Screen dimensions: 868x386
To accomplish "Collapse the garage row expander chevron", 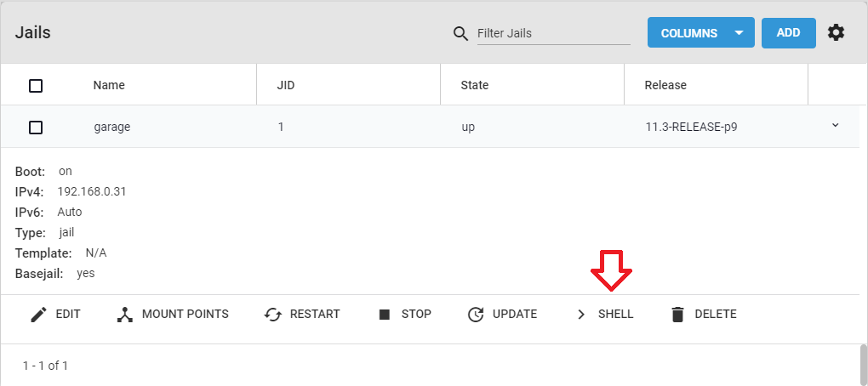I will pyautogui.click(x=836, y=126).
